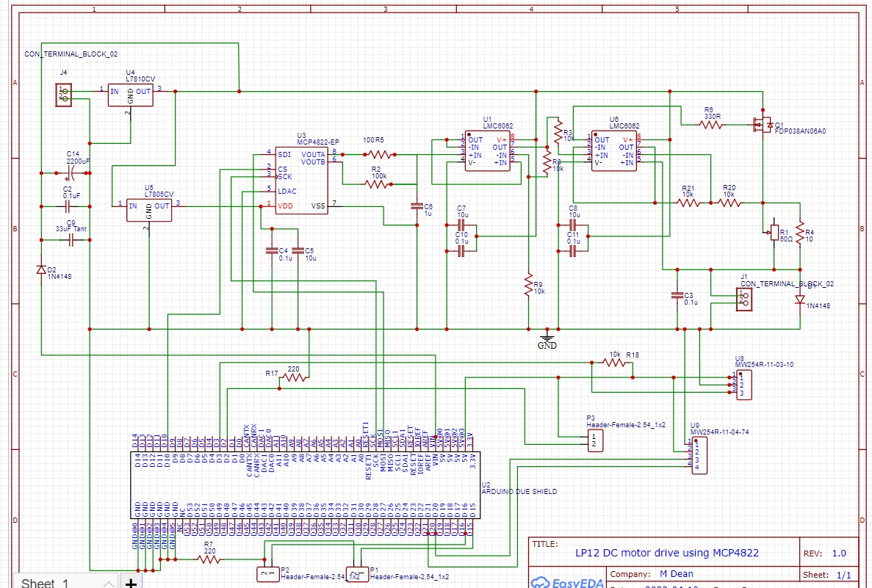This screenshot has height=588, width=872.
Task: Click the sheet number '1/1'
Action: tap(843, 575)
